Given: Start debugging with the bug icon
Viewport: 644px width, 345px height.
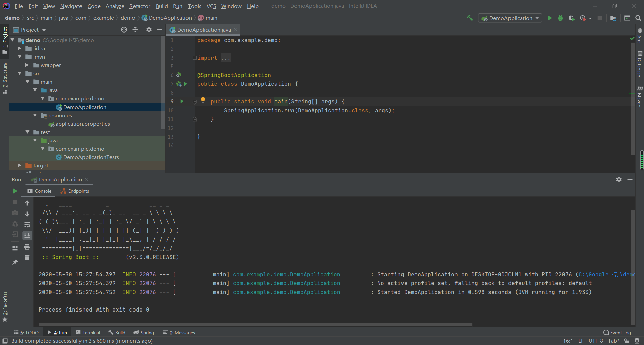Looking at the screenshot, I should pyautogui.click(x=560, y=18).
